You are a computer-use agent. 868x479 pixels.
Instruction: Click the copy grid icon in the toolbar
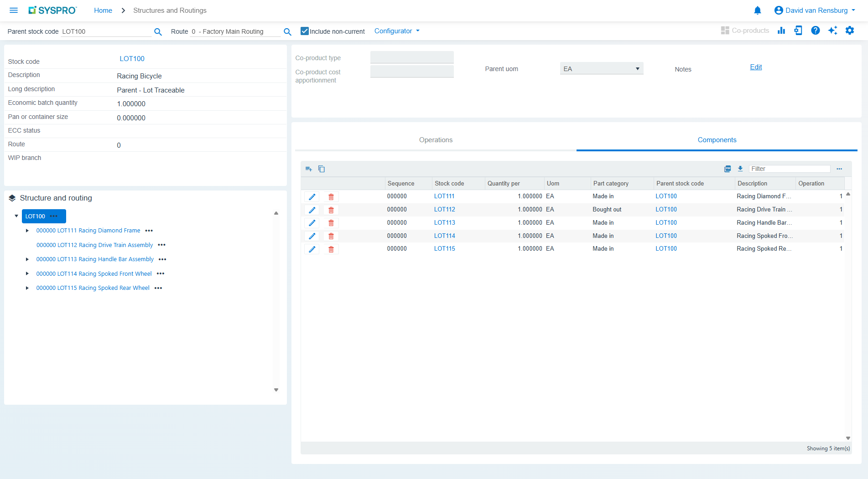tap(322, 169)
